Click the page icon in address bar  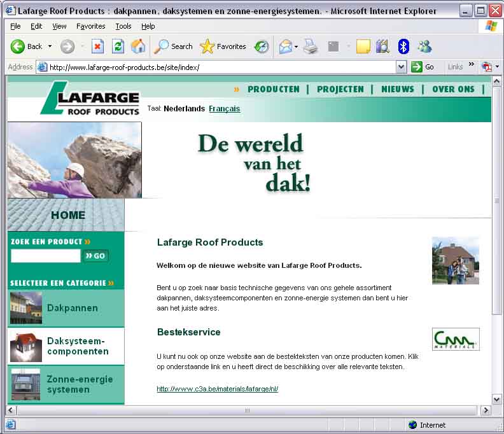pyautogui.click(x=42, y=67)
